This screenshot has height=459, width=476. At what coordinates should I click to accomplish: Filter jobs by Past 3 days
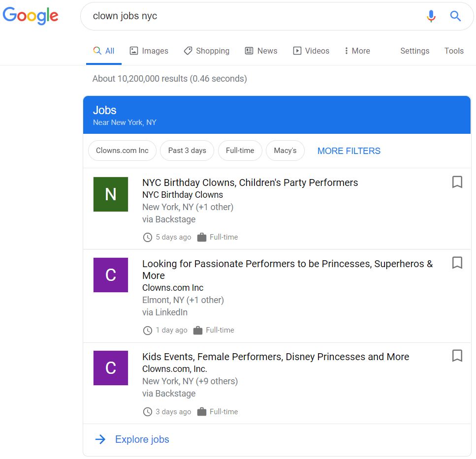point(187,151)
